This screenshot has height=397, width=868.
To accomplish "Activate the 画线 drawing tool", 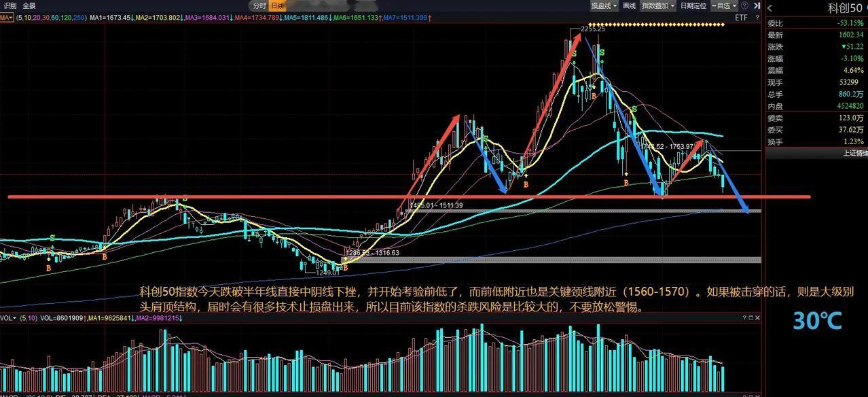I will coord(630,5).
